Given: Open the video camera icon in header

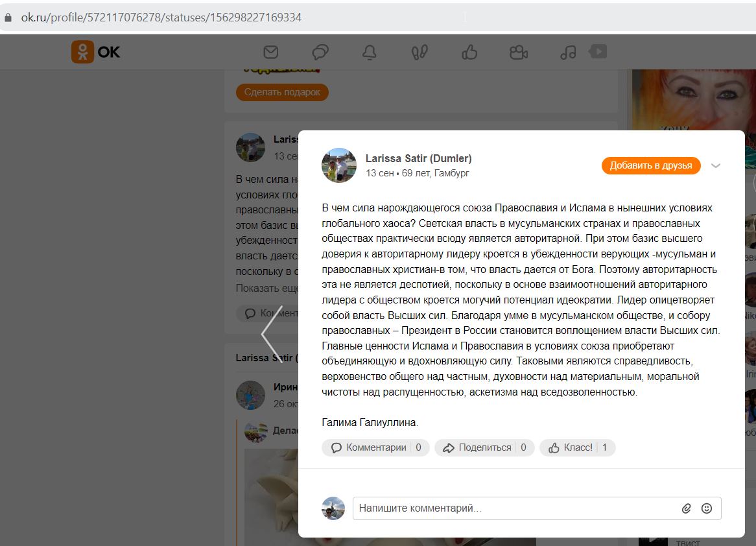Looking at the screenshot, I should [x=519, y=52].
